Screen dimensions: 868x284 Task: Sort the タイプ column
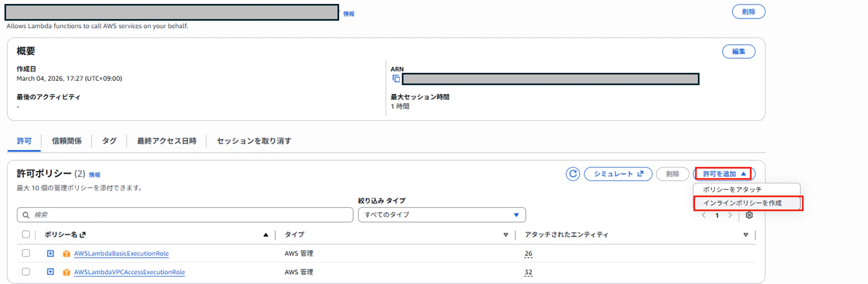click(505, 235)
